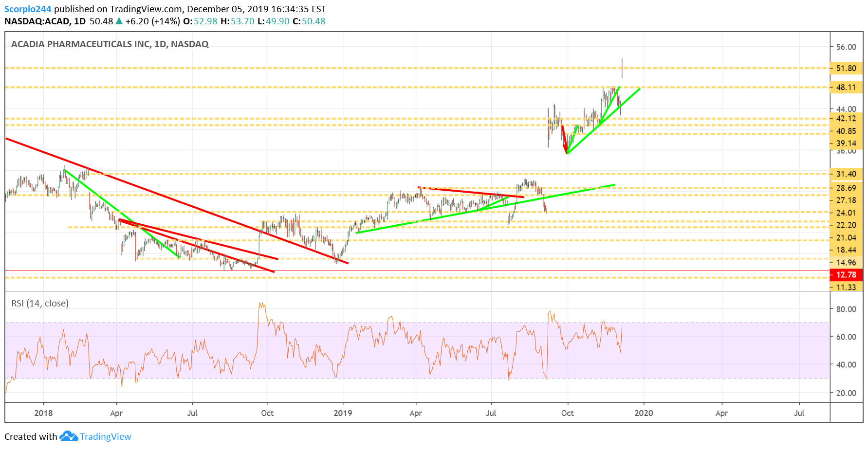This screenshot has height=449, width=868.
Task: Click the 22.20 price level label
Action: 846,225
